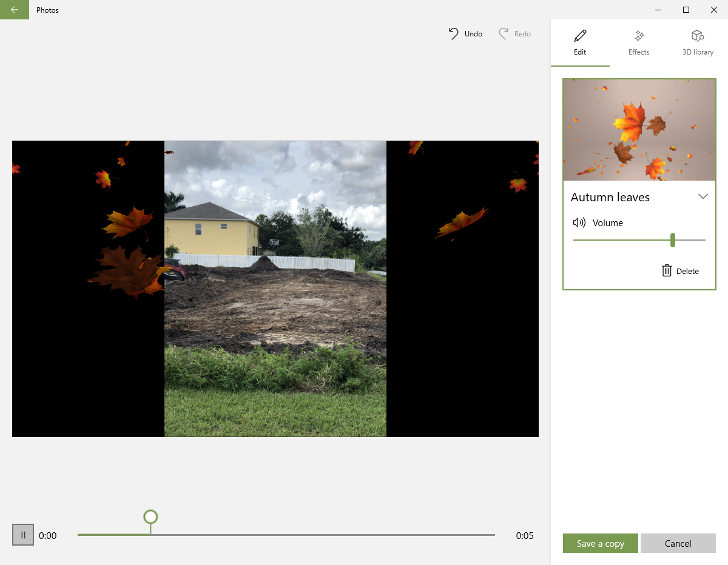Viewport: 728px width, 565px height.
Task: Click the Undo arrow icon
Action: click(x=454, y=34)
